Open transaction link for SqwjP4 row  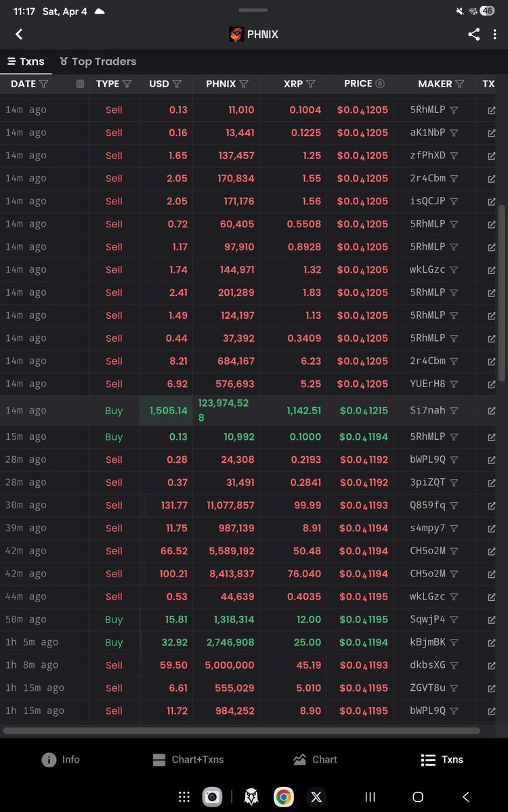coord(491,620)
